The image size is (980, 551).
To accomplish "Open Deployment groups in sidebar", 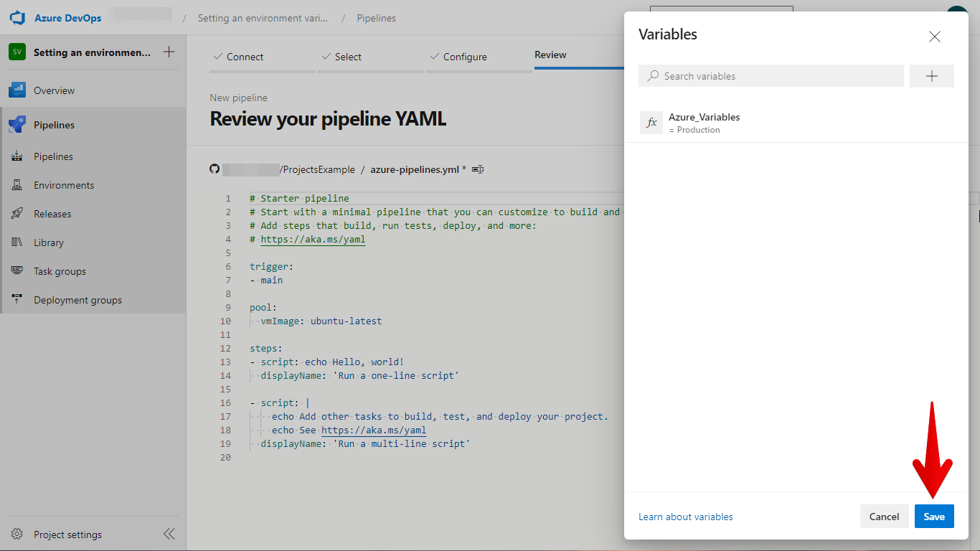I will 77,300.
